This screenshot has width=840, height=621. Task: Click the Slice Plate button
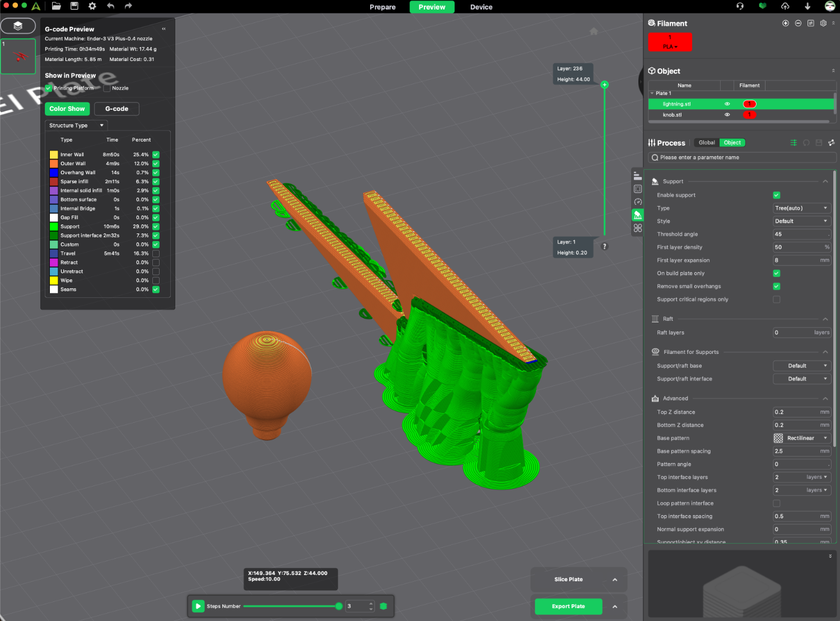point(568,580)
